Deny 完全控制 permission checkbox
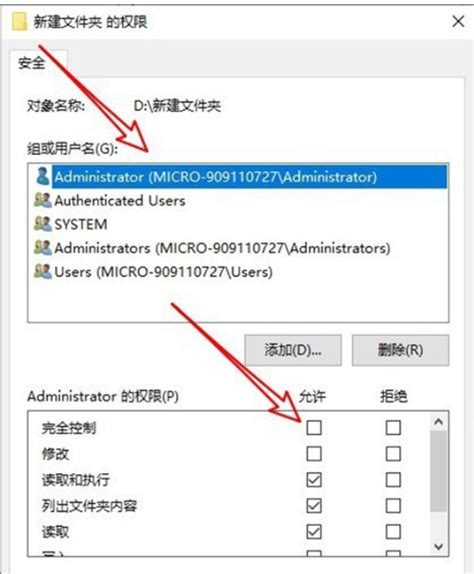The height and width of the screenshot is (574, 474). pos(393,428)
